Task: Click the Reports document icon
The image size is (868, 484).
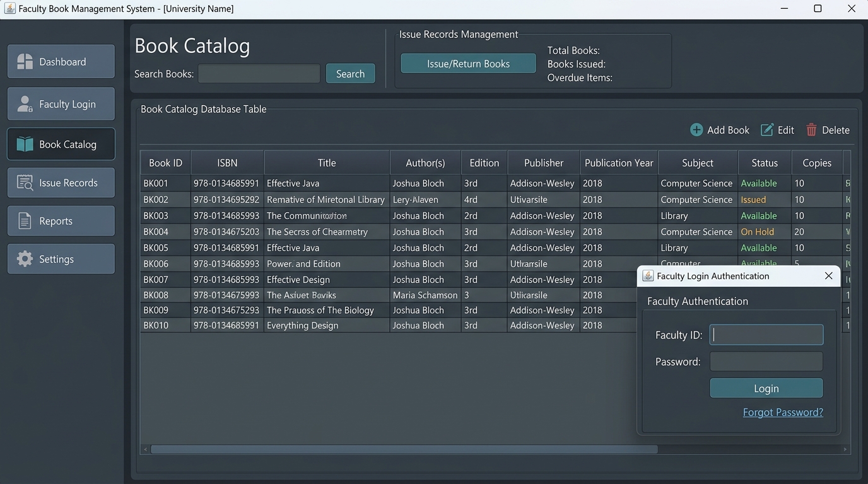Action: pyautogui.click(x=25, y=221)
